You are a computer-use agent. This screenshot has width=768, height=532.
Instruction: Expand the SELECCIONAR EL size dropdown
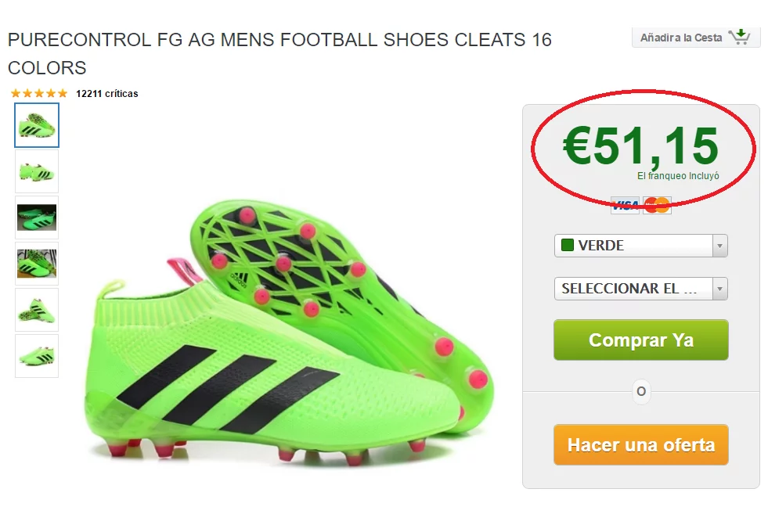633,289
